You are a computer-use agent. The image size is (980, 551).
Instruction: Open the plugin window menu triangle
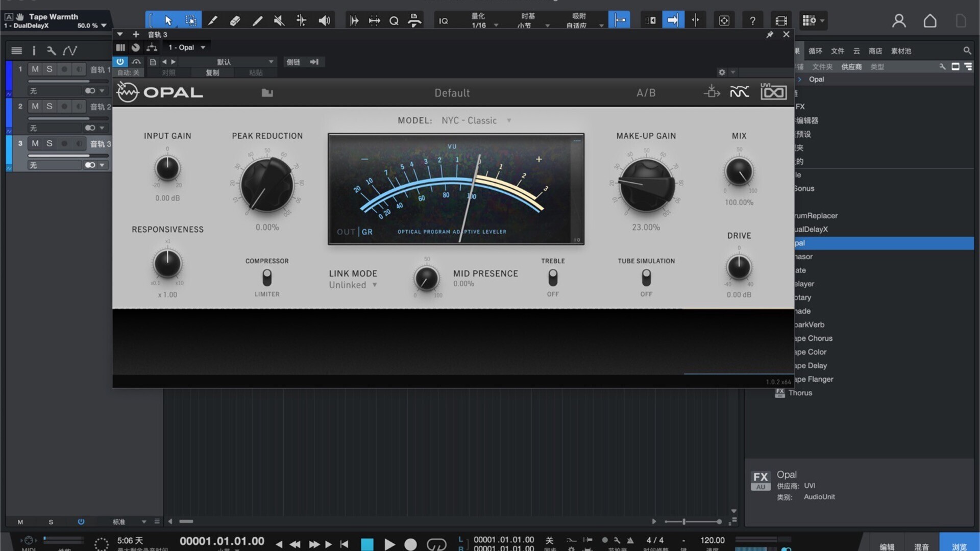(120, 34)
